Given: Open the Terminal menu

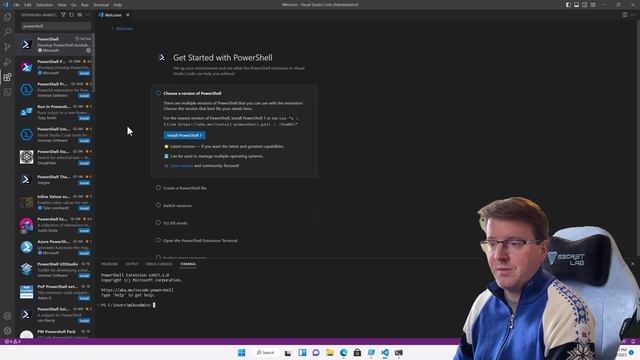Looking at the screenshot, I should pyautogui.click(x=101, y=5).
